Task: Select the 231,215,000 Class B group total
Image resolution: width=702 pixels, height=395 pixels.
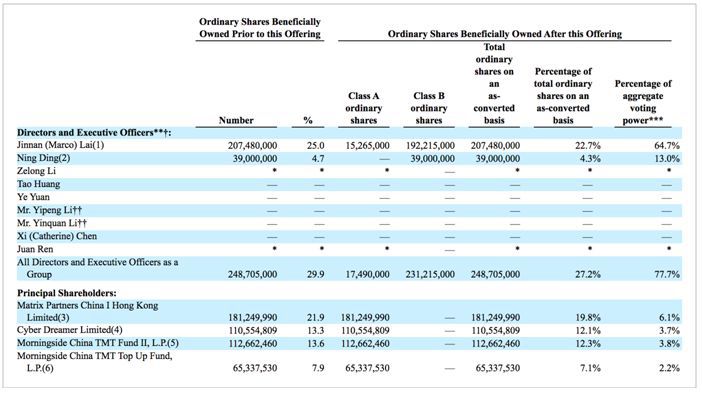Action: [430, 275]
